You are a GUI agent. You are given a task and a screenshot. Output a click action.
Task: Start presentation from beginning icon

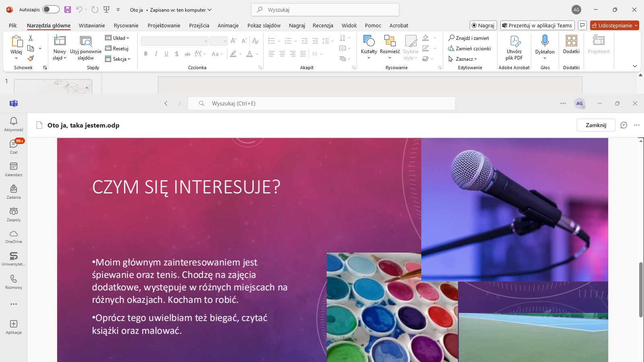click(107, 10)
